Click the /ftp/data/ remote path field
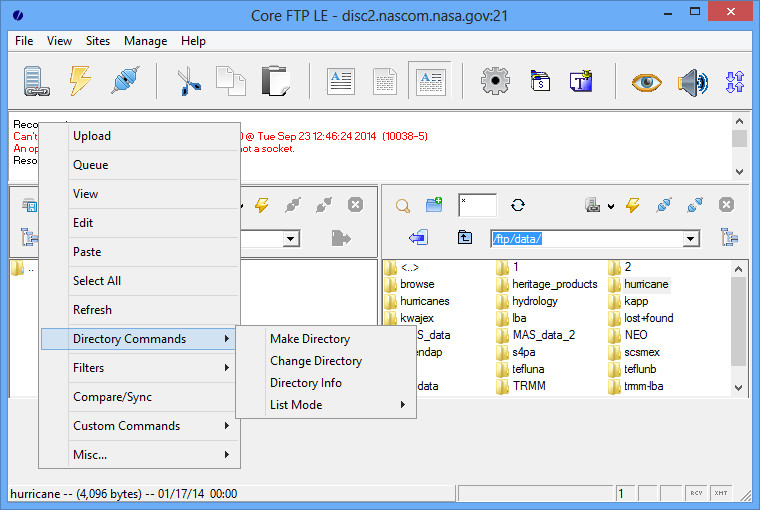 click(588, 239)
